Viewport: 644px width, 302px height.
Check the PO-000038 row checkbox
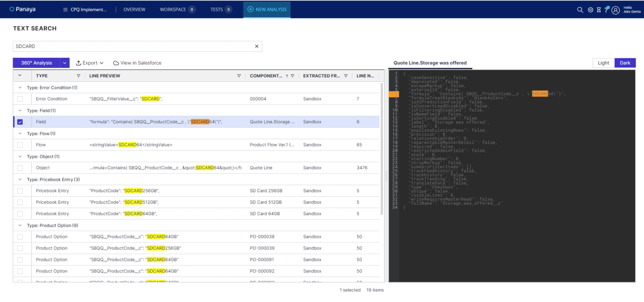20,237
